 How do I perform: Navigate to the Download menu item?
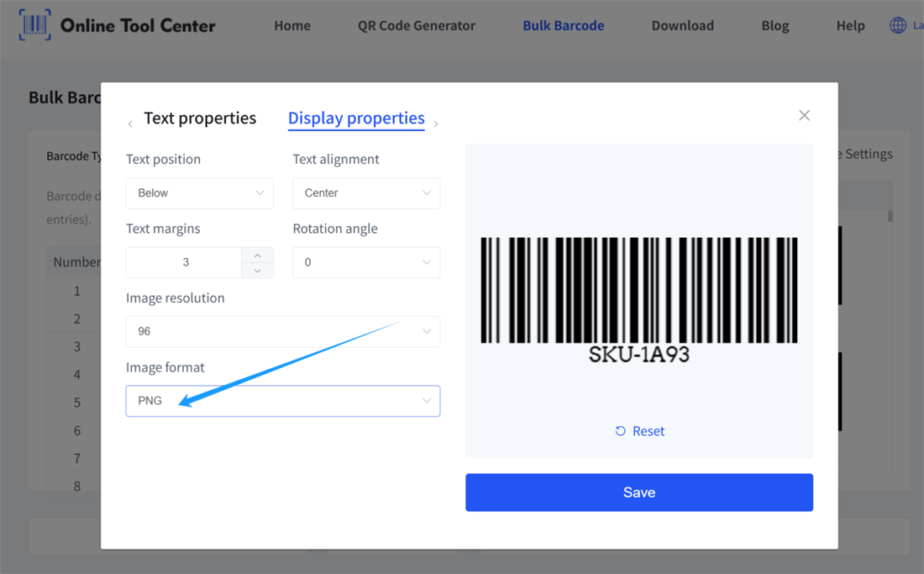tap(682, 25)
